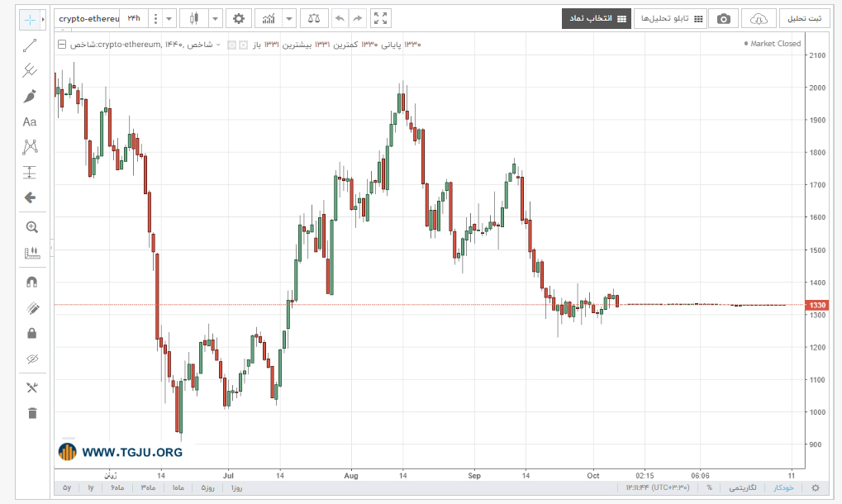Screen dimensions: 842x504
Task: Activate the Aa text annotation tool
Action: pos(30,121)
